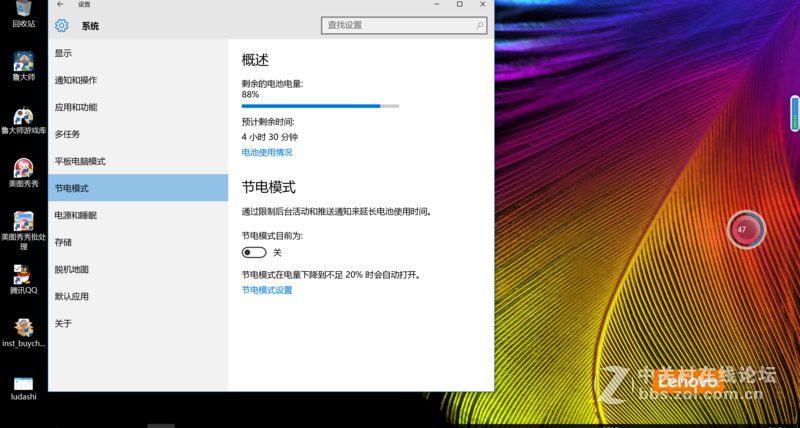Open the 节电模式设置 link
800x428 pixels.
click(x=267, y=290)
